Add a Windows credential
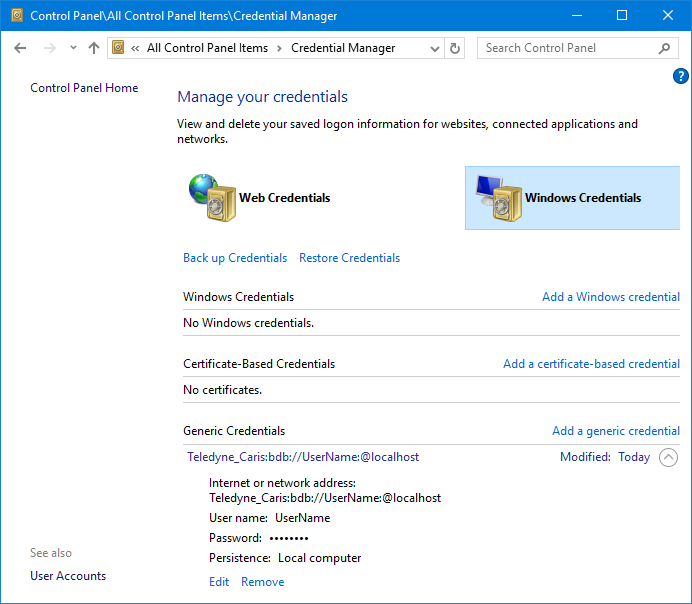 tap(610, 297)
